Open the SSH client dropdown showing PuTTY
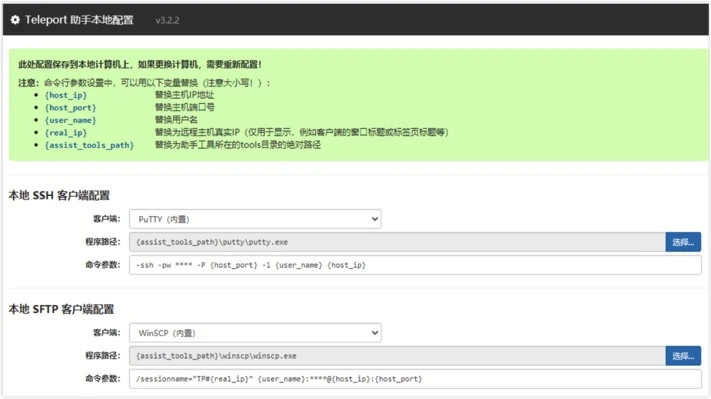The image size is (711, 399). coord(255,219)
